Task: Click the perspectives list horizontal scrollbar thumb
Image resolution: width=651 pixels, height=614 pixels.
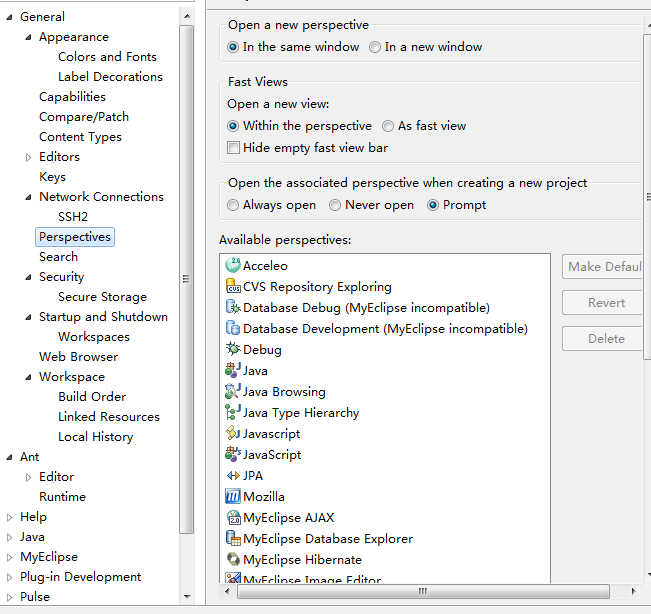Action: coord(423,591)
